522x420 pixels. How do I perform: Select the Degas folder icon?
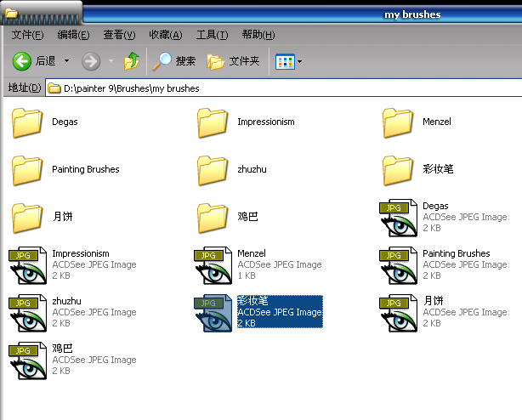pos(27,122)
